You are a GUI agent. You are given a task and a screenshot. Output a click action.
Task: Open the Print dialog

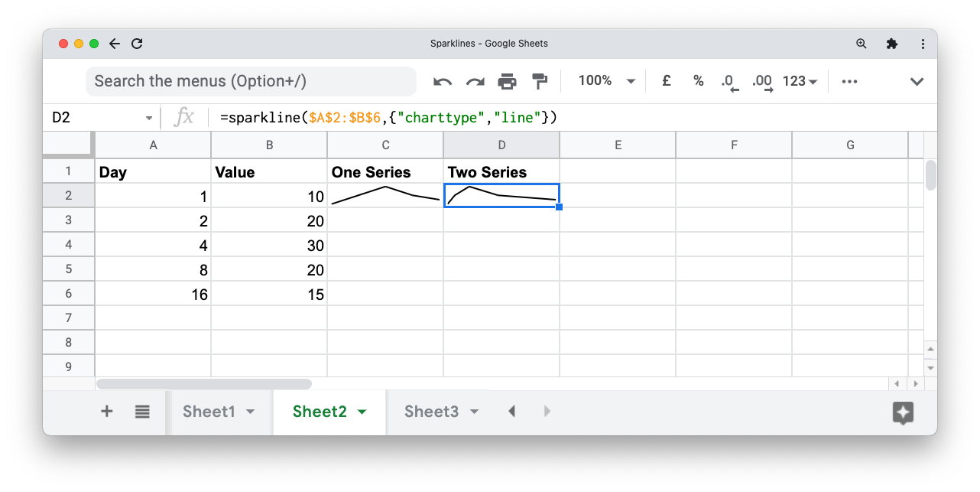click(x=508, y=80)
